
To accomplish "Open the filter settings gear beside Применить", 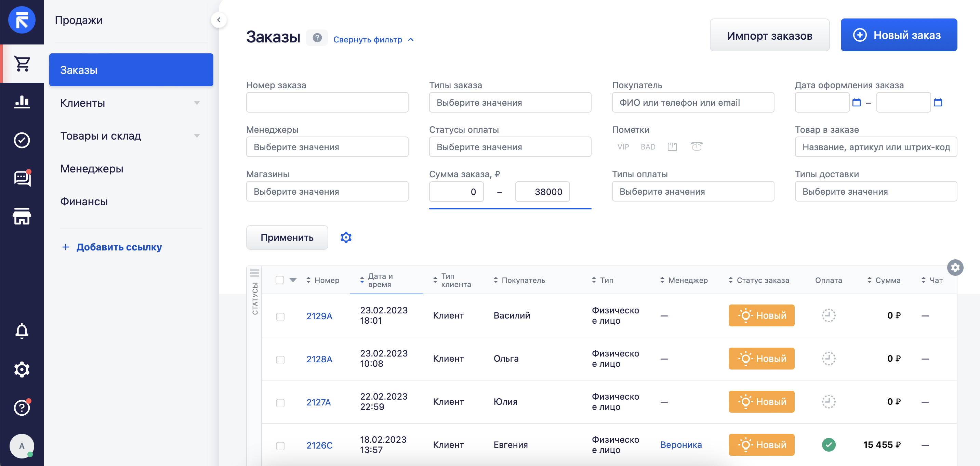I will tap(346, 237).
